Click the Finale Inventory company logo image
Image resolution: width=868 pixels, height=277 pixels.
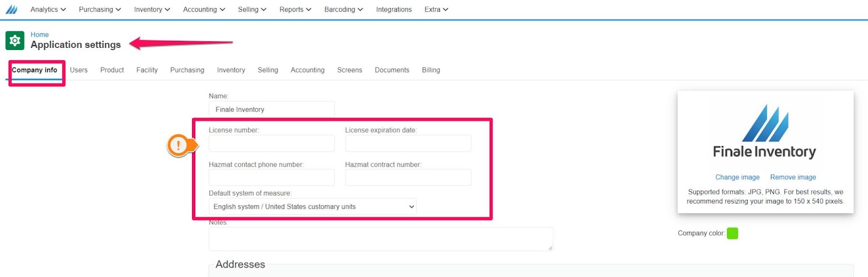tap(765, 131)
